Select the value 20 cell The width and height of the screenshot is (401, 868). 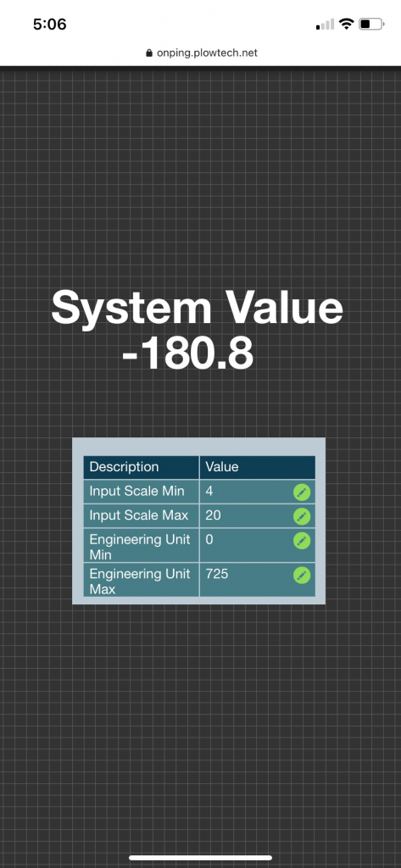click(258, 515)
